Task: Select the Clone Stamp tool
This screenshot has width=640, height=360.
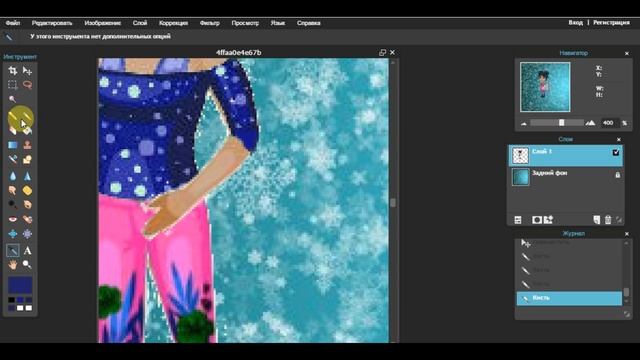Action: [27, 145]
